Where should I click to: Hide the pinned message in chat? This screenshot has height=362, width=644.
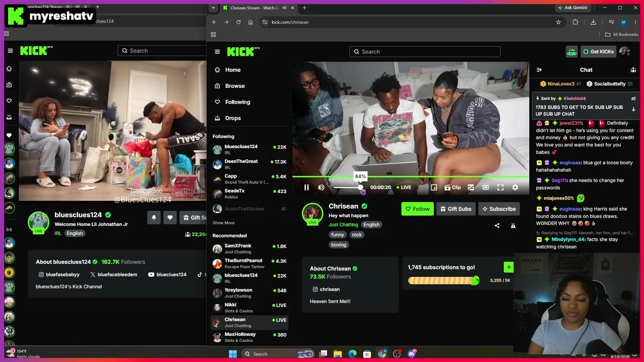click(633, 99)
